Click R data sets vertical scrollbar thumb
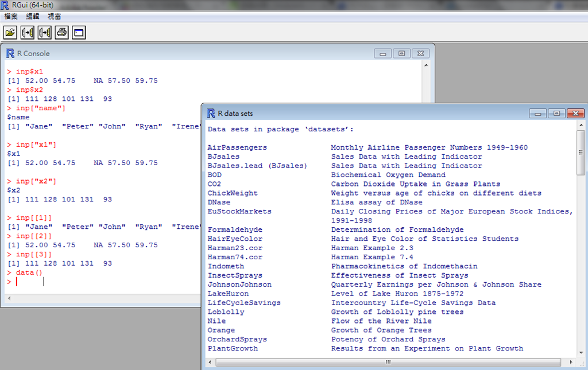 [581, 153]
